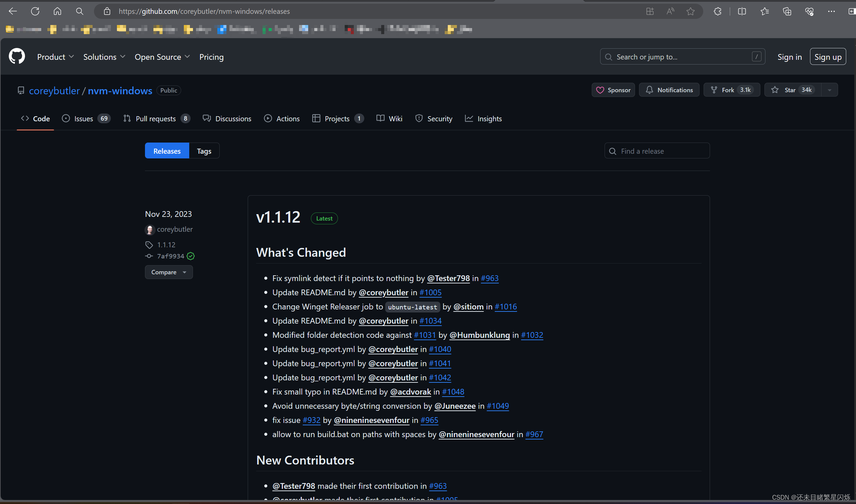Expand the Star lists dropdown arrow
The width and height of the screenshot is (856, 504).
click(x=830, y=90)
